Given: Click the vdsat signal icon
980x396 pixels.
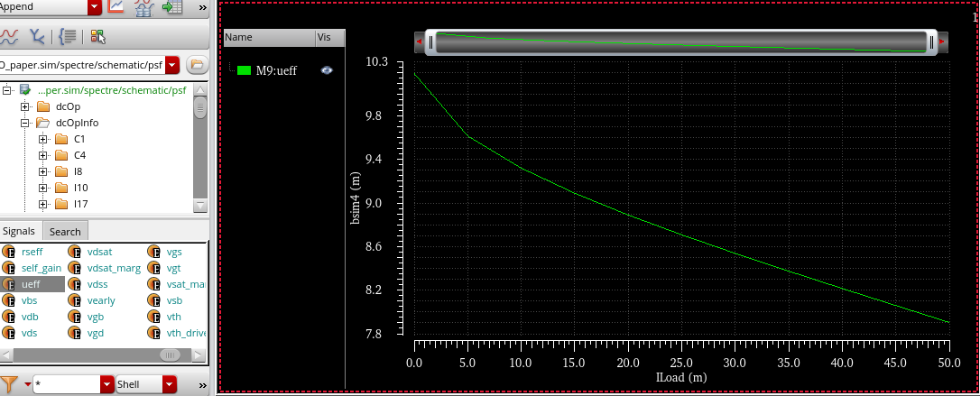Looking at the screenshot, I should tap(75, 252).
